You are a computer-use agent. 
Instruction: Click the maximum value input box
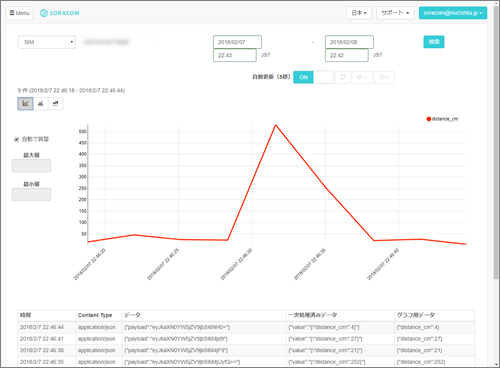(31, 166)
